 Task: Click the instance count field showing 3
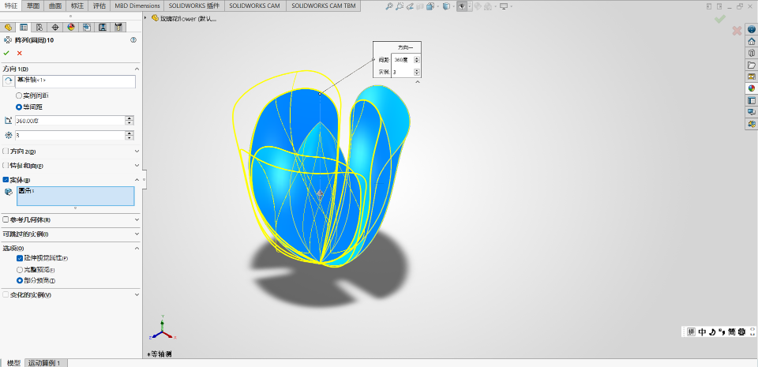[x=70, y=135]
